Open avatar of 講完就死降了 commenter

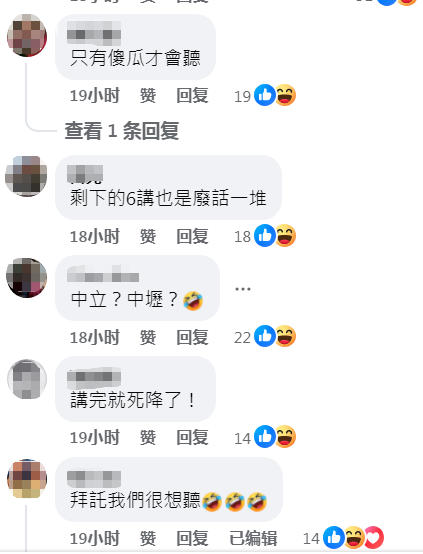tap(27, 379)
